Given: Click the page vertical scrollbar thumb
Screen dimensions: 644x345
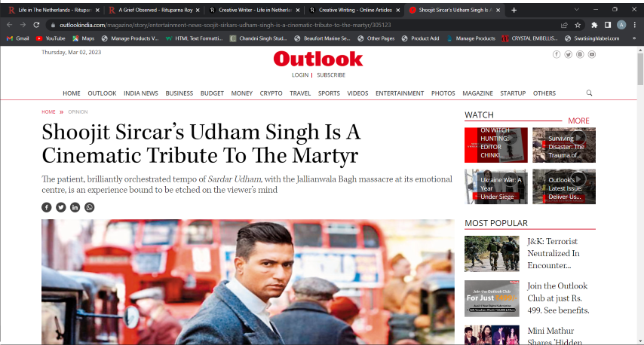Looking at the screenshot, I should [640, 69].
